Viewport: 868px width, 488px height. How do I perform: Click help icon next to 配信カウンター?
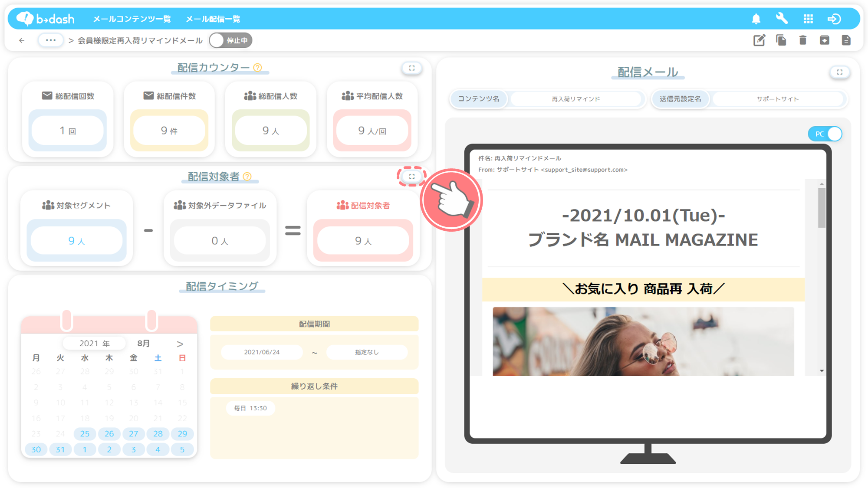point(258,68)
